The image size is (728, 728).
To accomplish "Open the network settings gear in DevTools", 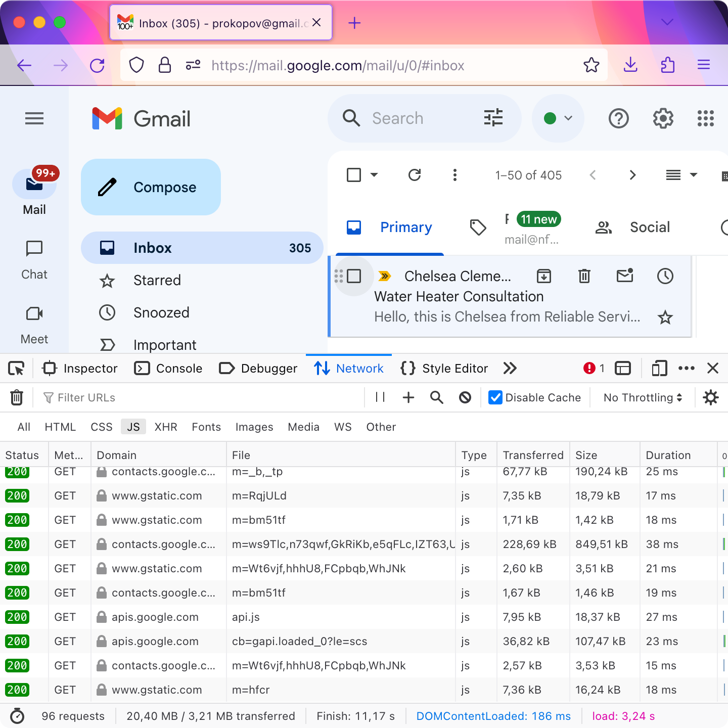I will coord(711,398).
